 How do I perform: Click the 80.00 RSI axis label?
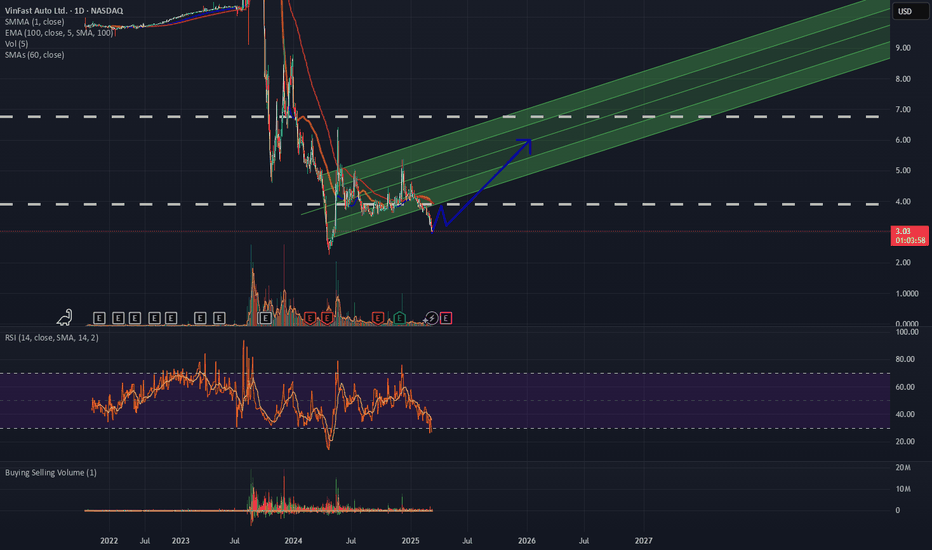coord(905,359)
